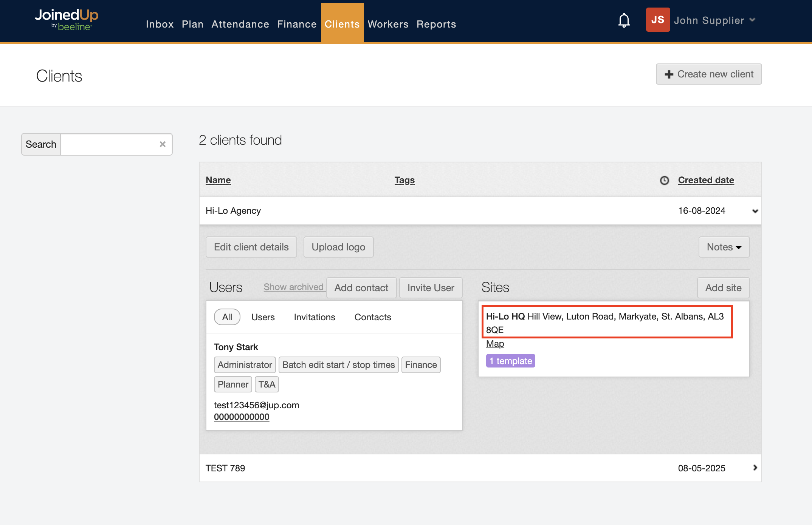This screenshot has width=812, height=525.
Task: Select the All users filter pill
Action: pos(227,317)
